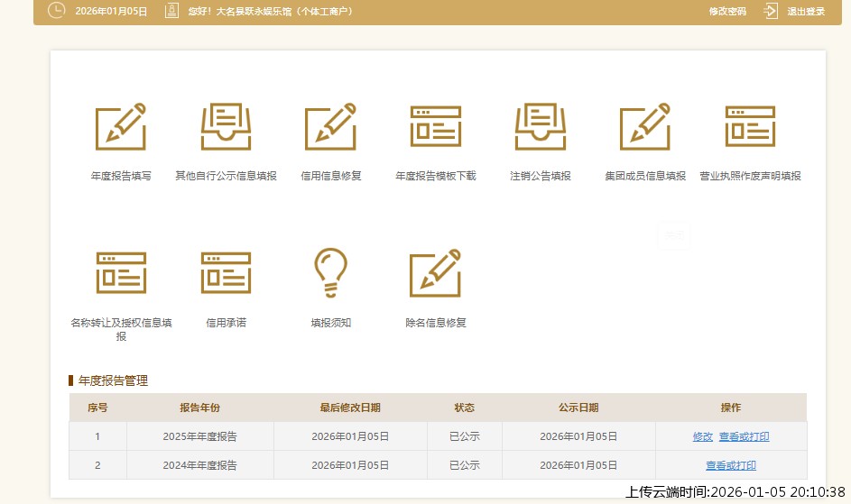Open the 年度报告模板下载 icon
The width and height of the screenshot is (851, 504).
click(436, 126)
